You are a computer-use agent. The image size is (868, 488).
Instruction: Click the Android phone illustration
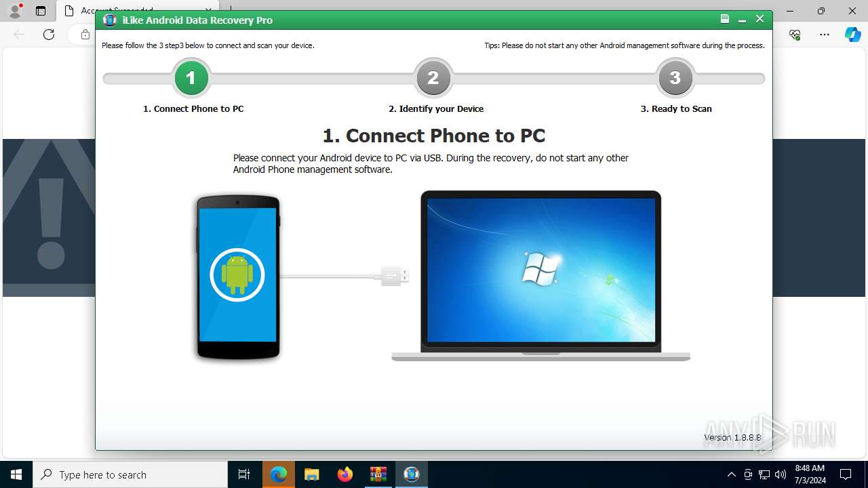pyautogui.click(x=237, y=277)
